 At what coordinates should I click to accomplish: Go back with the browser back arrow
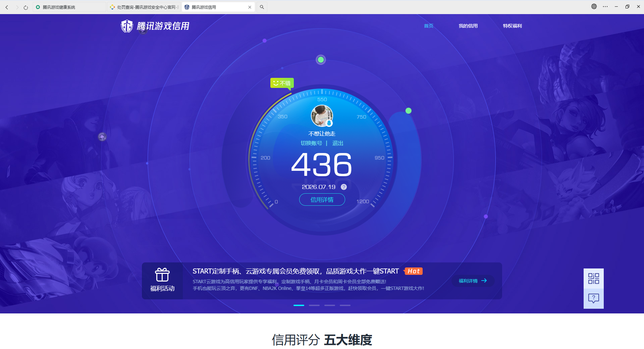(7, 7)
